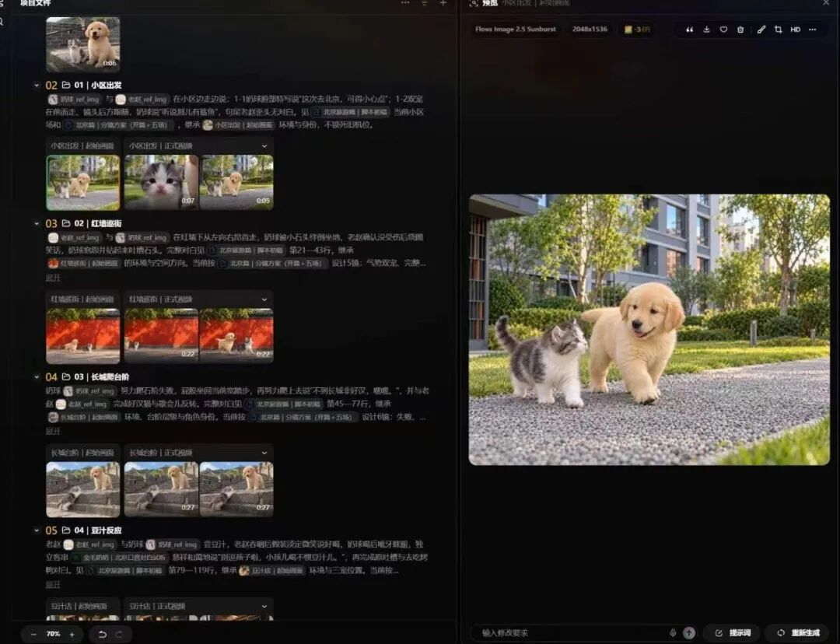Image resolution: width=840 pixels, height=644 pixels.
Task: Click the microphone voice input icon
Action: (673, 633)
